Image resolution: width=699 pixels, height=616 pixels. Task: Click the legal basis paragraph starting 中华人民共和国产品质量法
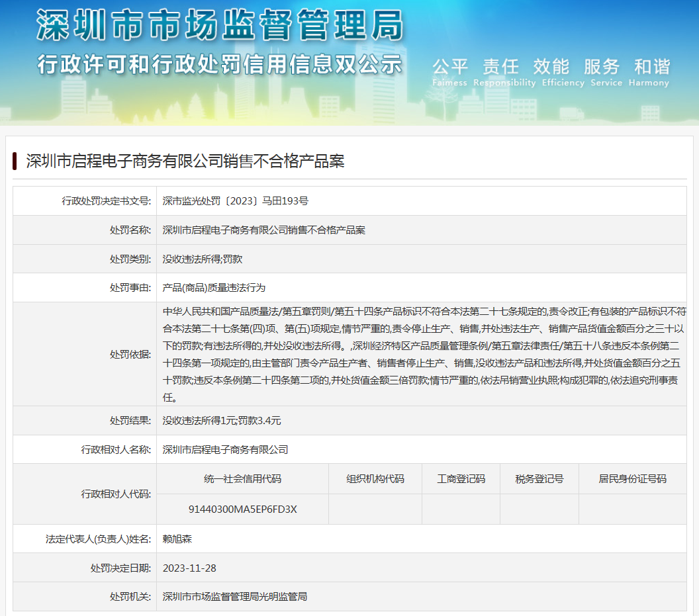[424, 355]
